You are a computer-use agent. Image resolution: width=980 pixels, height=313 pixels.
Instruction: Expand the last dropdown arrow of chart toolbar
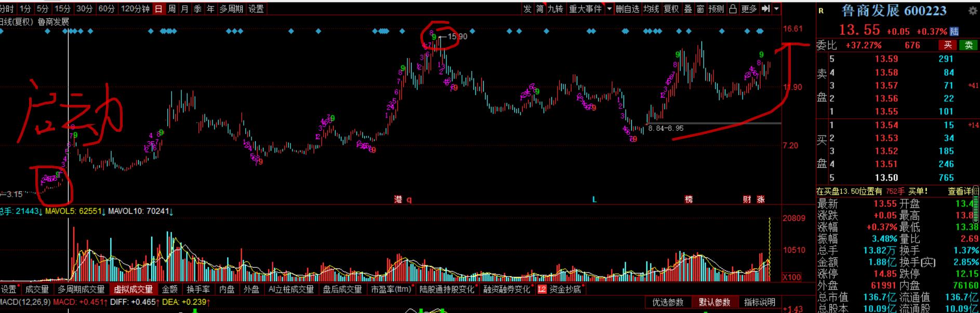click(776, 9)
